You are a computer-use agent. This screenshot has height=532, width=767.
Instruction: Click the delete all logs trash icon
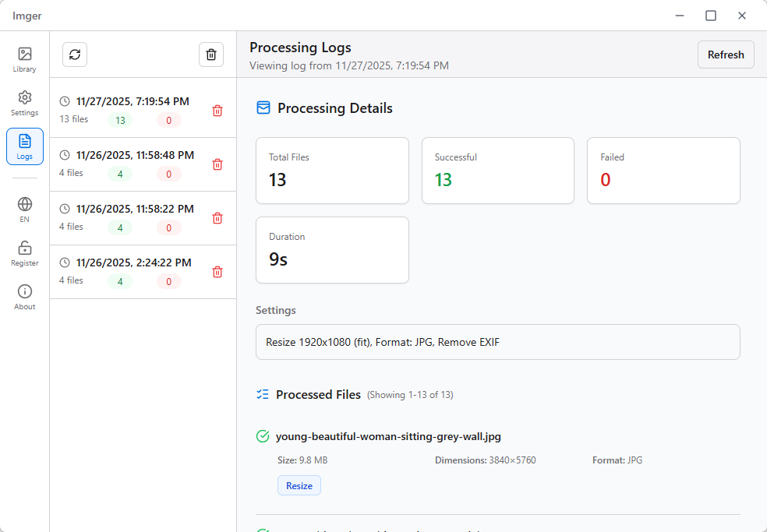pyautogui.click(x=211, y=55)
